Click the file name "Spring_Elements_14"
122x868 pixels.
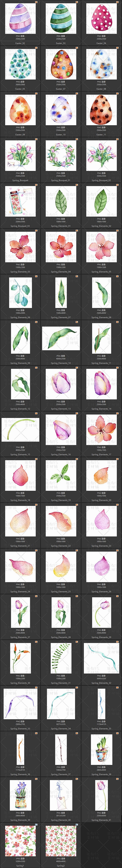pos(101,409)
